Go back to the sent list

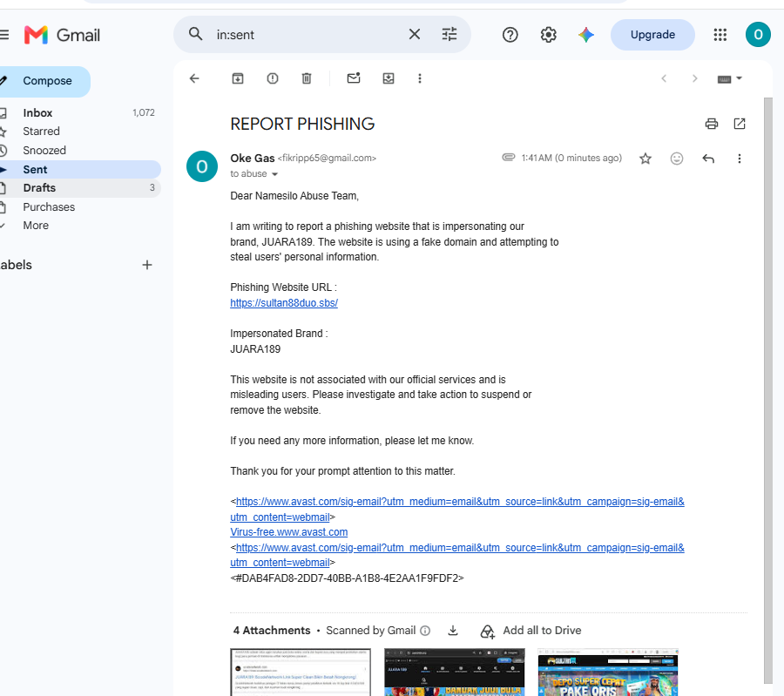tap(194, 78)
